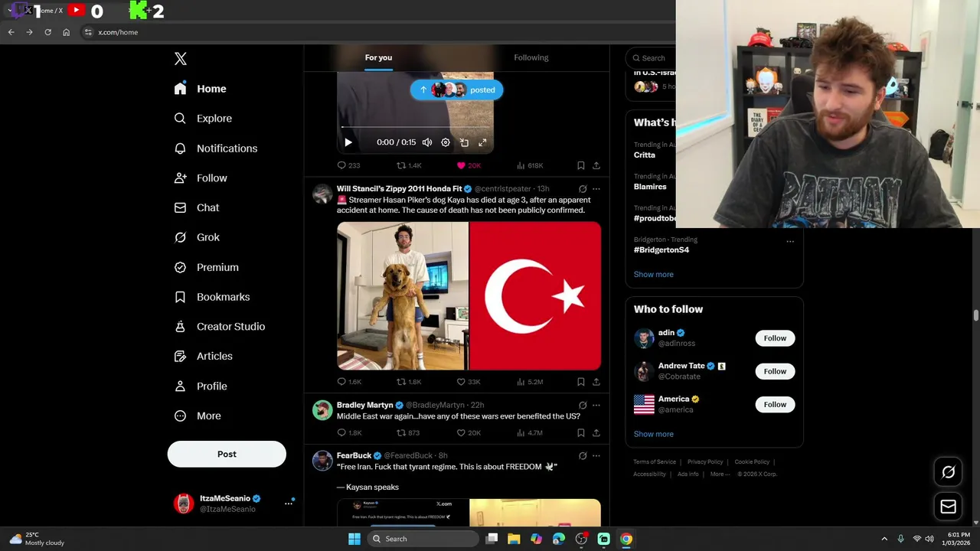Enter fullscreen on the video

pyautogui.click(x=482, y=142)
